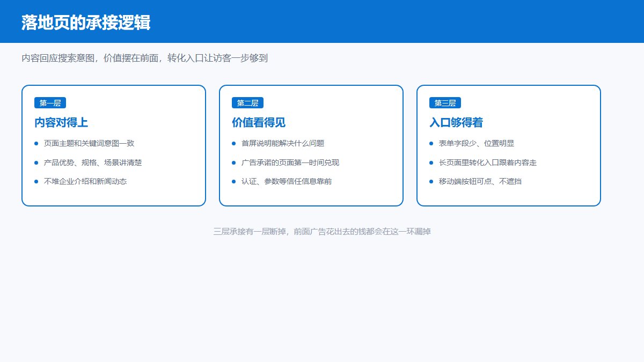Click bullet 页面主题和关键词意图一致
This screenshot has height=362, width=644.
point(89,143)
